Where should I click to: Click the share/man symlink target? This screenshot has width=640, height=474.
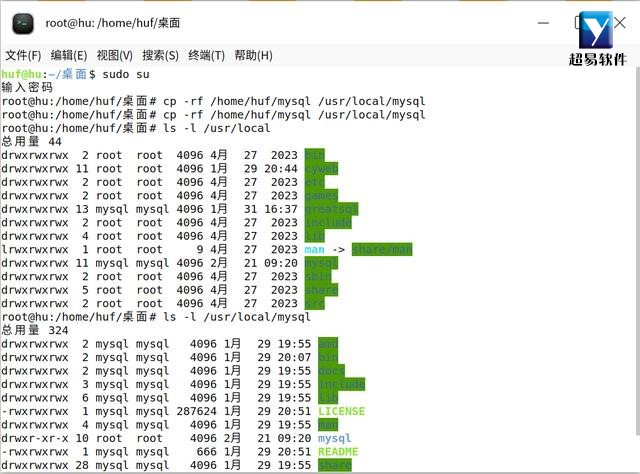tap(382, 249)
